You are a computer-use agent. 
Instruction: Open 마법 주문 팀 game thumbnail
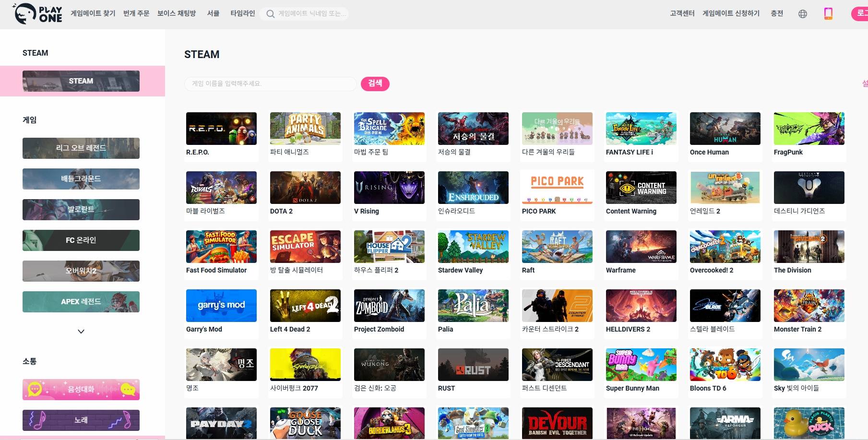[x=389, y=129]
